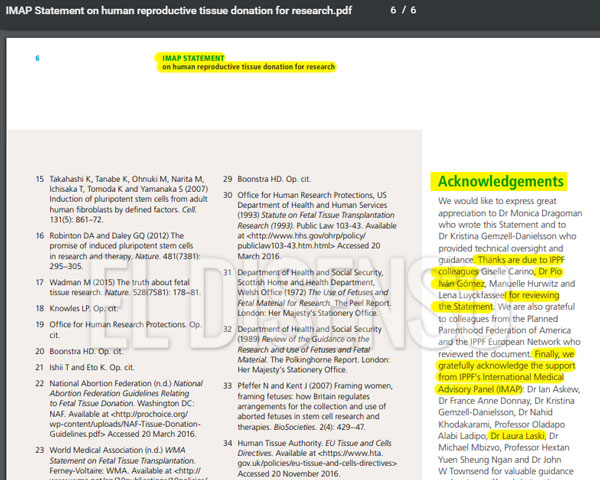Screen dimensions: 600x480
Task: Click reference 23 World Medical Association
Action: pos(121,462)
